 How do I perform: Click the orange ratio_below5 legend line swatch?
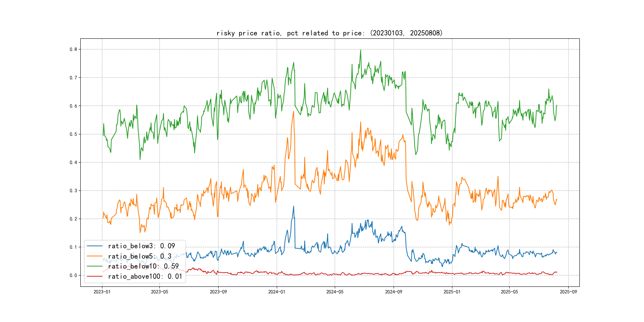click(94, 256)
